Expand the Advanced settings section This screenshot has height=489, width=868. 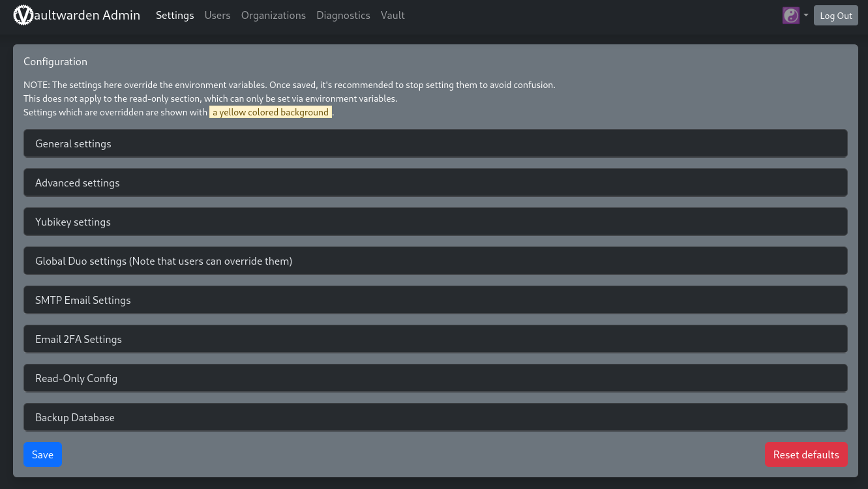point(78,183)
